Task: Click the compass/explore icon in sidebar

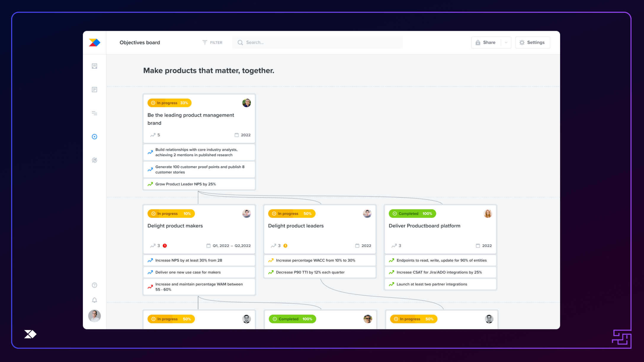Action: (x=94, y=160)
